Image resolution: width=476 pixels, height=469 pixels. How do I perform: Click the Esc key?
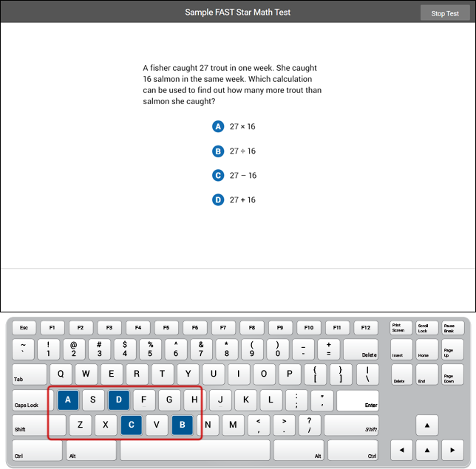(24, 327)
